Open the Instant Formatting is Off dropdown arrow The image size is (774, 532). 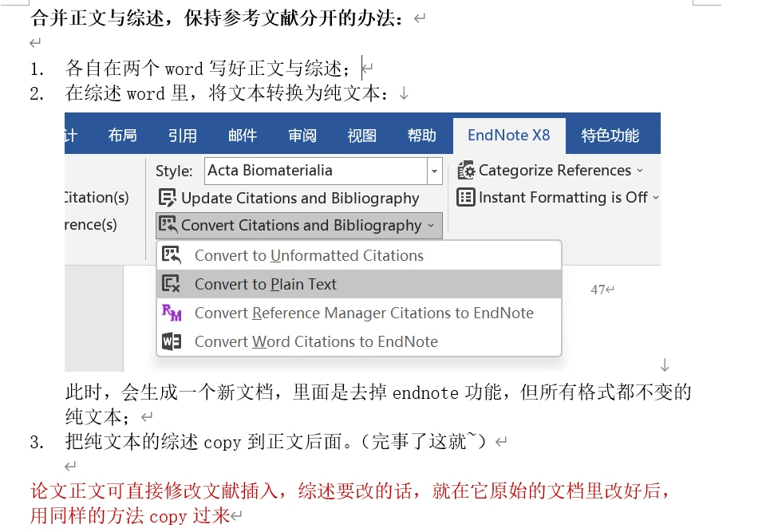click(x=656, y=197)
